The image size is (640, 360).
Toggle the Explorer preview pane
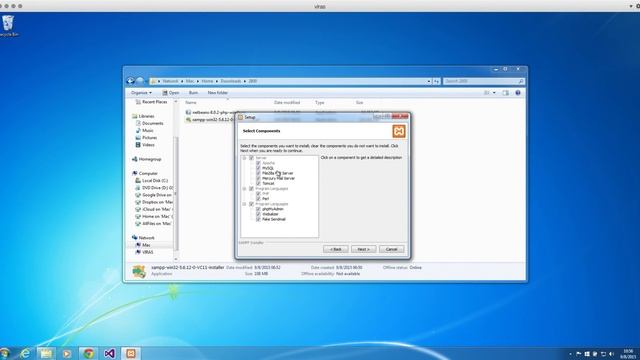(x=506, y=93)
